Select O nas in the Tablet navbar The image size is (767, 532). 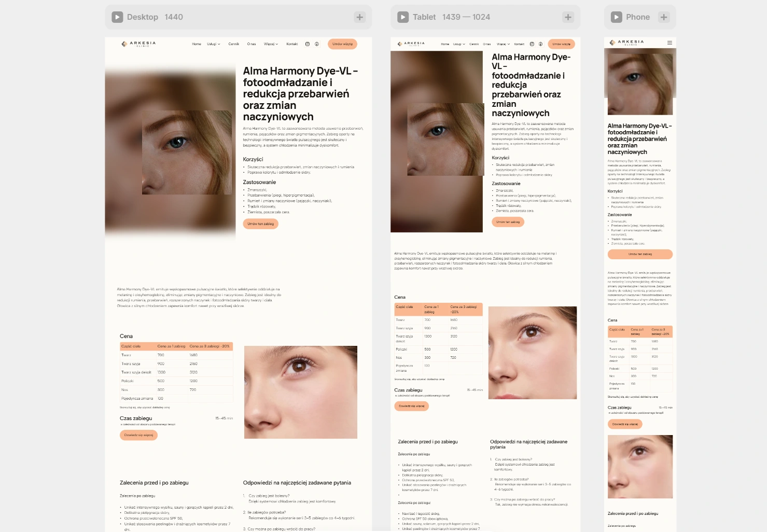[x=487, y=44]
